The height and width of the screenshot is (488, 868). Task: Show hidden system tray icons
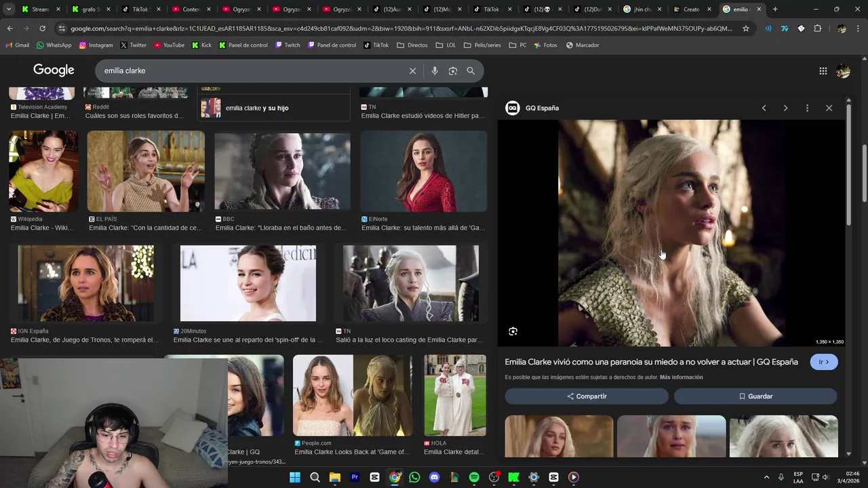tap(767, 477)
